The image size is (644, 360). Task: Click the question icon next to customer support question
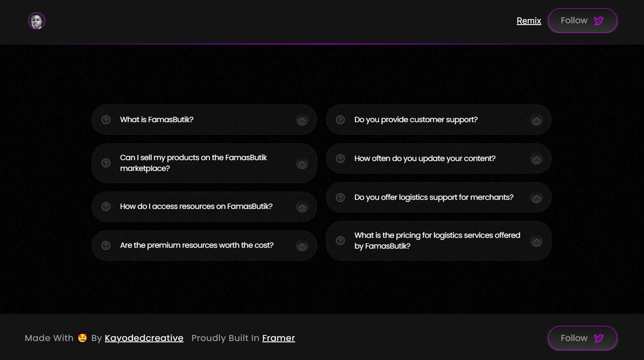[x=340, y=120]
